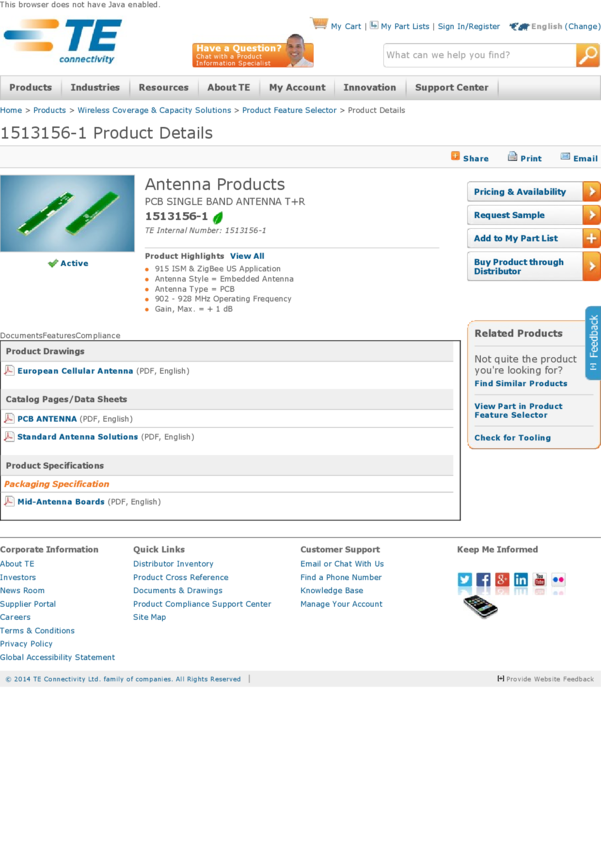This screenshot has height=850, width=601.
Task: Click the TE connectivity logo
Action: [63, 42]
